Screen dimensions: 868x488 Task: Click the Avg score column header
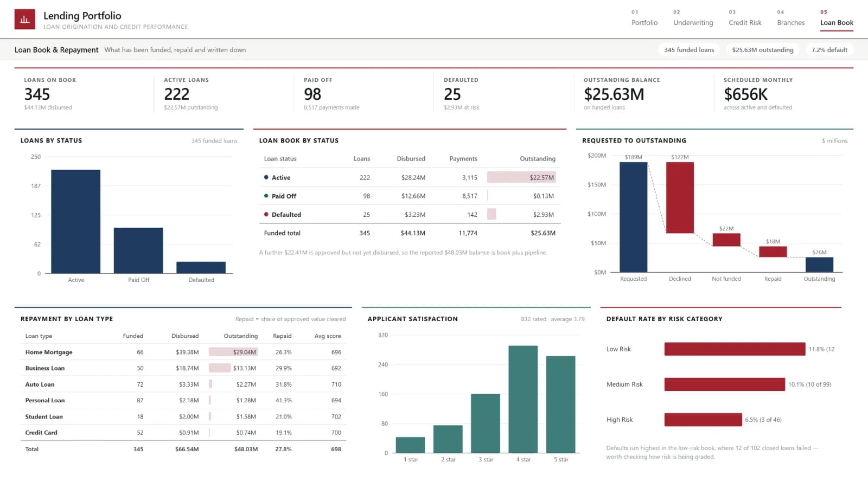328,336
